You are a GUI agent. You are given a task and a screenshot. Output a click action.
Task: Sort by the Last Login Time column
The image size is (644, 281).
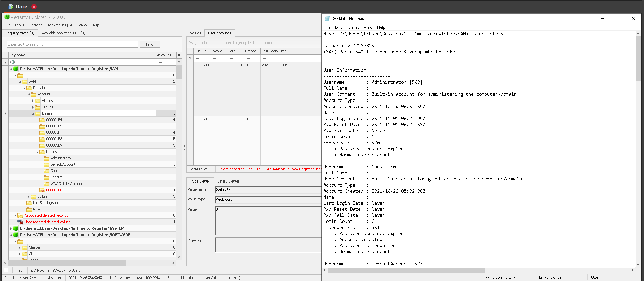[291, 51]
